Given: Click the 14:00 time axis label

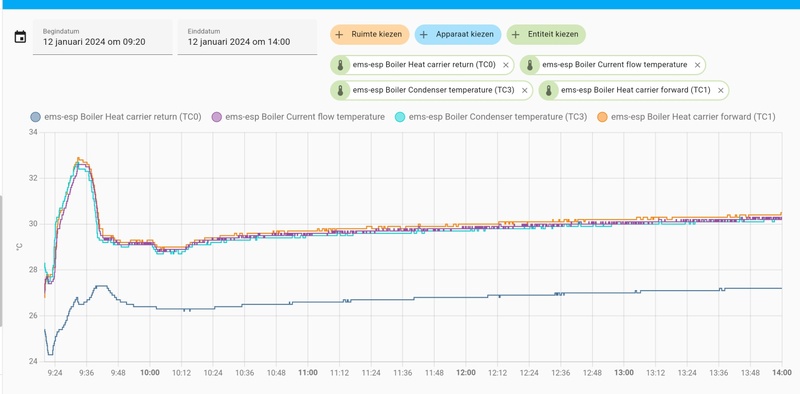Looking at the screenshot, I should click(782, 373).
